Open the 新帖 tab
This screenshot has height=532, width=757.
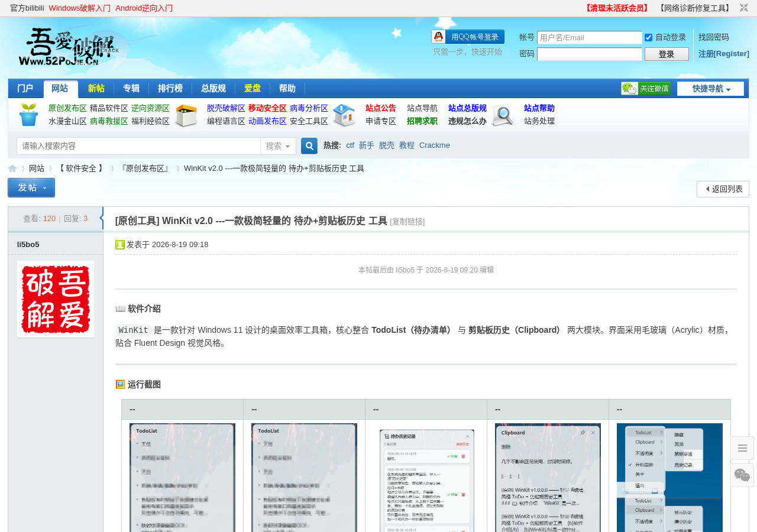[96, 89]
